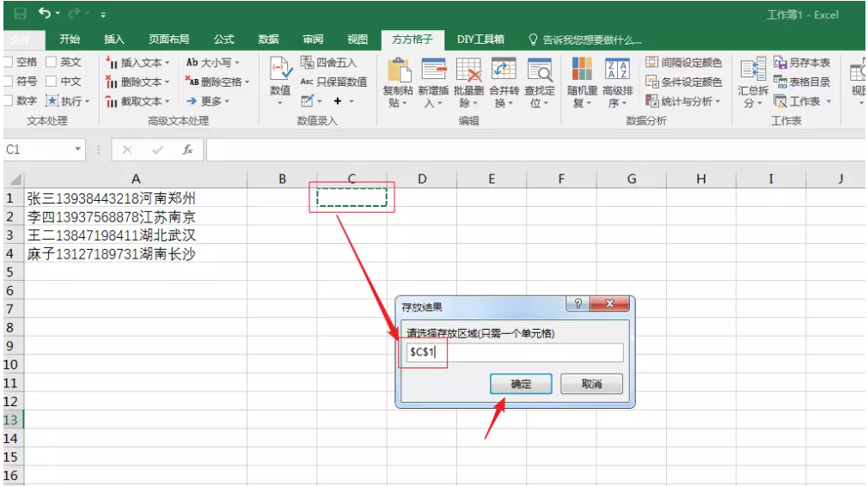
Task: Open the 数据 ribbon tab
Action: pos(268,39)
